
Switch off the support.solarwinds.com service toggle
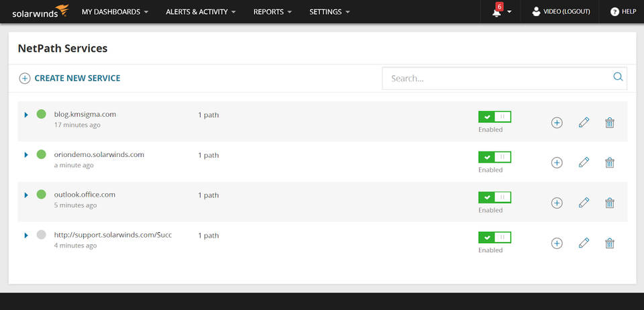click(494, 238)
